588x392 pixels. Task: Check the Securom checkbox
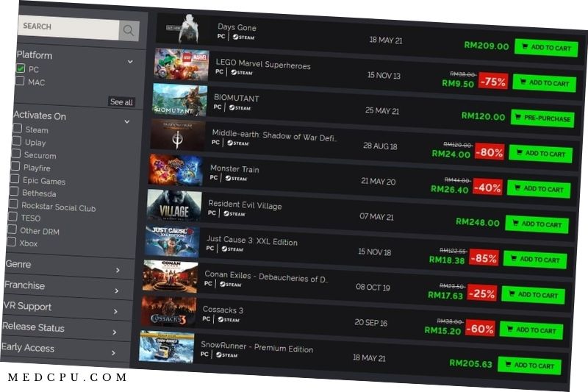pyautogui.click(x=16, y=154)
